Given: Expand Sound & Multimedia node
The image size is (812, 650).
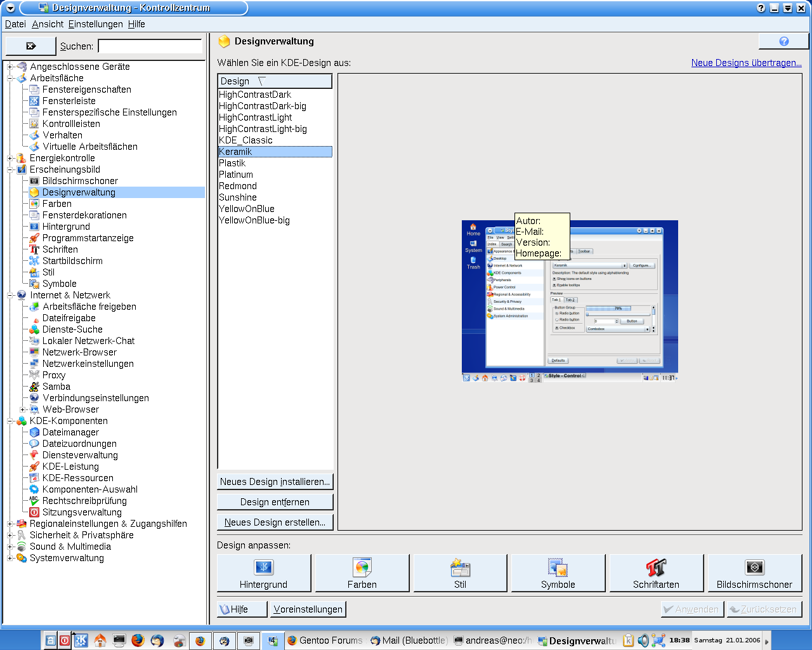Looking at the screenshot, I should (x=10, y=547).
